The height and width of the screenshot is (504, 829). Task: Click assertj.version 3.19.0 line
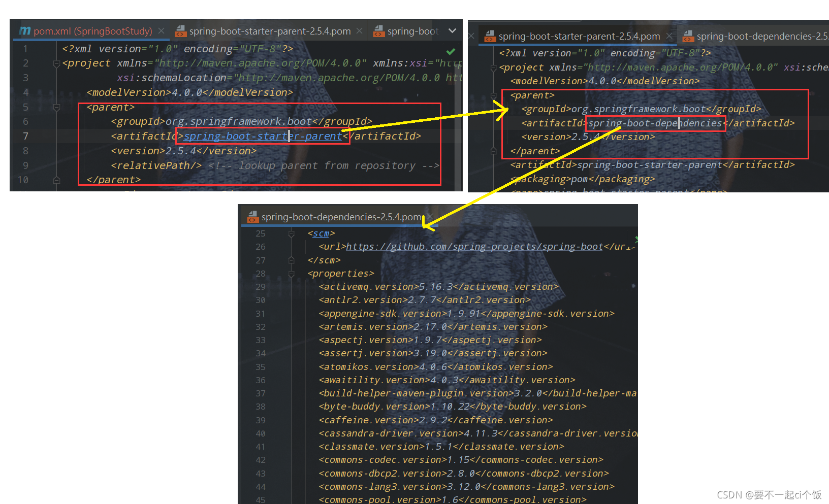(433, 353)
